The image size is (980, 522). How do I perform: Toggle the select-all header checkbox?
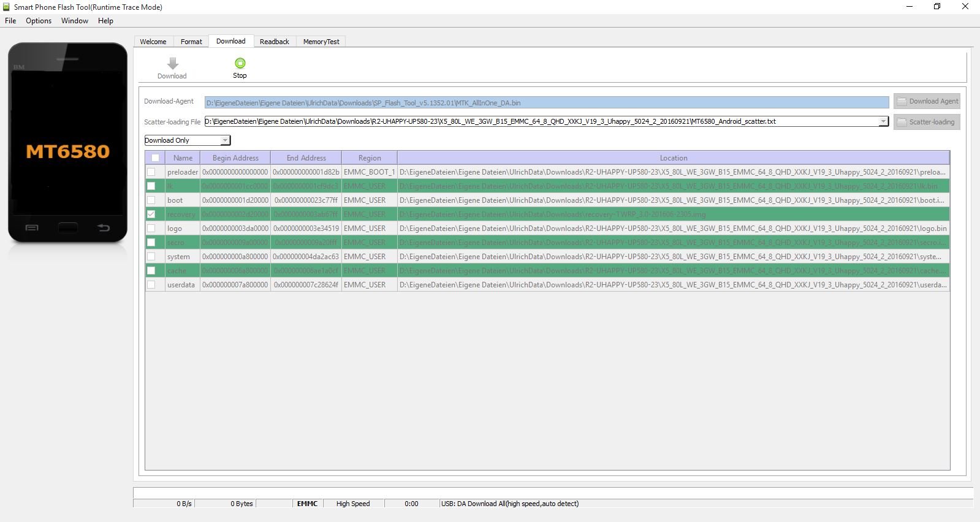point(155,158)
